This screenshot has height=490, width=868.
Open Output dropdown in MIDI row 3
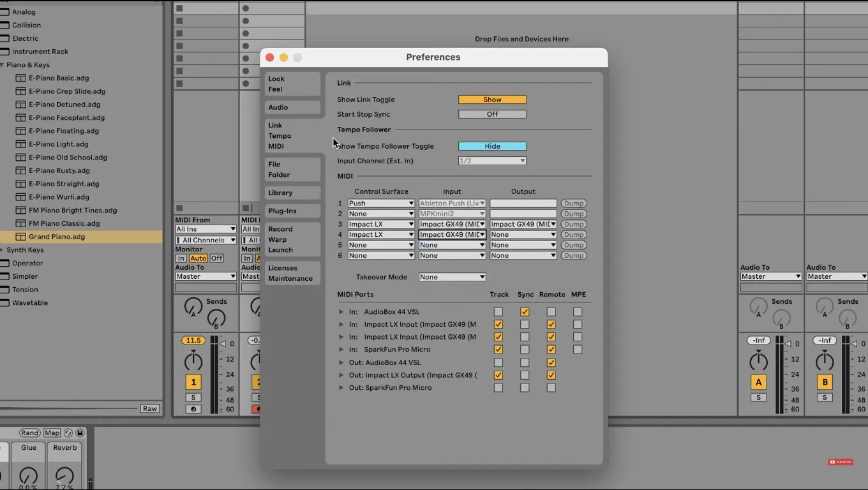pos(523,225)
